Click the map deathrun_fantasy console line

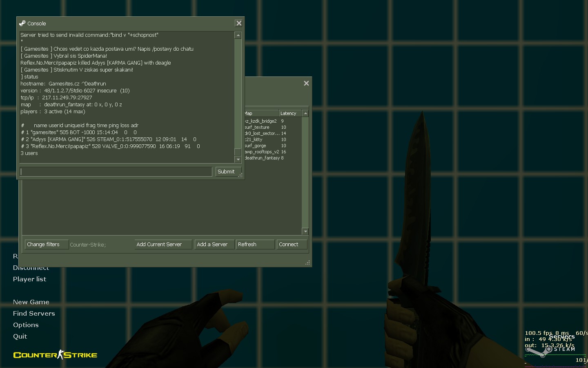[x=71, y=105]
